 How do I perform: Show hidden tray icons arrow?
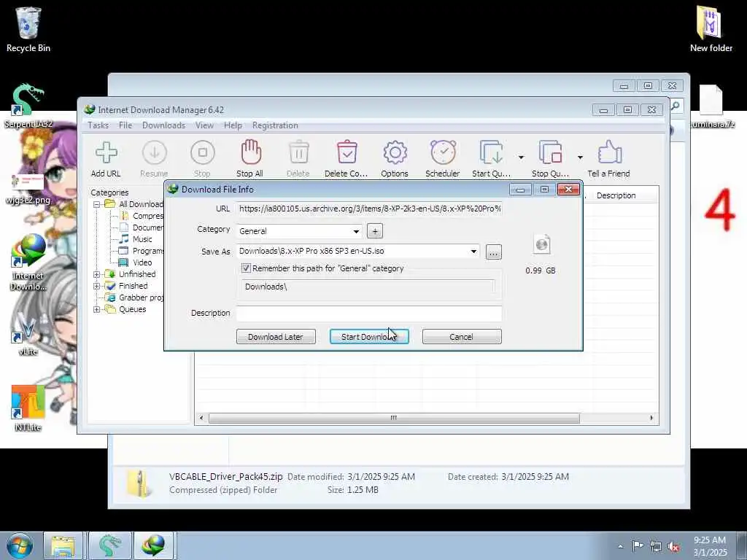tap(620, 547)
